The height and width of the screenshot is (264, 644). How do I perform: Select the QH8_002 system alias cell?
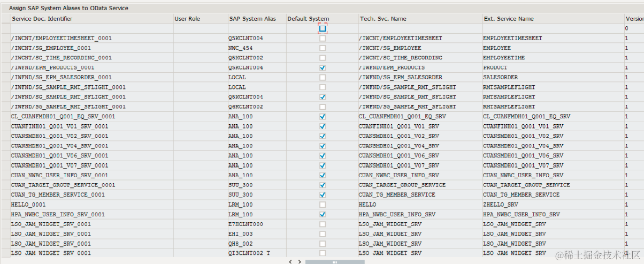[x=257, y=244]
